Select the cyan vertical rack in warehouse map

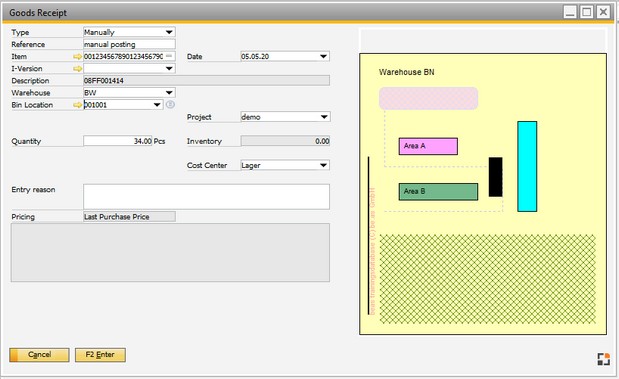coord(527,166)
